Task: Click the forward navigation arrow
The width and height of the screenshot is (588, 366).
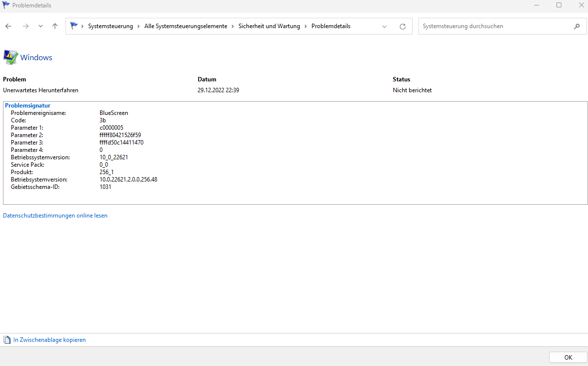Action: pyautogui.click(x=26, y=26)
